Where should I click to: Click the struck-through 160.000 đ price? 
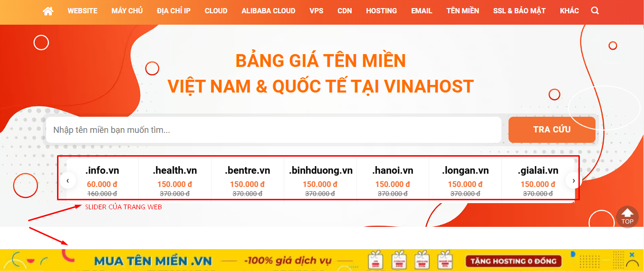pos(102,194)
